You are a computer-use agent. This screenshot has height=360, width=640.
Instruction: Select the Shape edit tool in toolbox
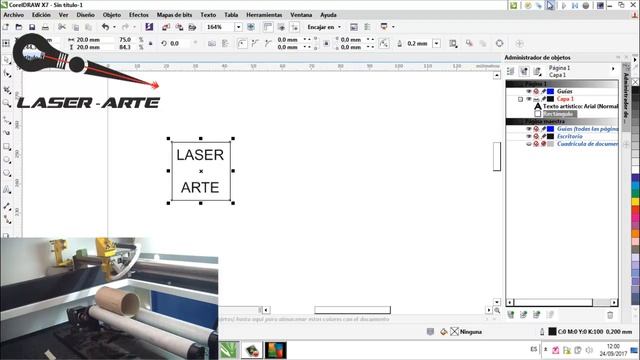tap(7, 74)
